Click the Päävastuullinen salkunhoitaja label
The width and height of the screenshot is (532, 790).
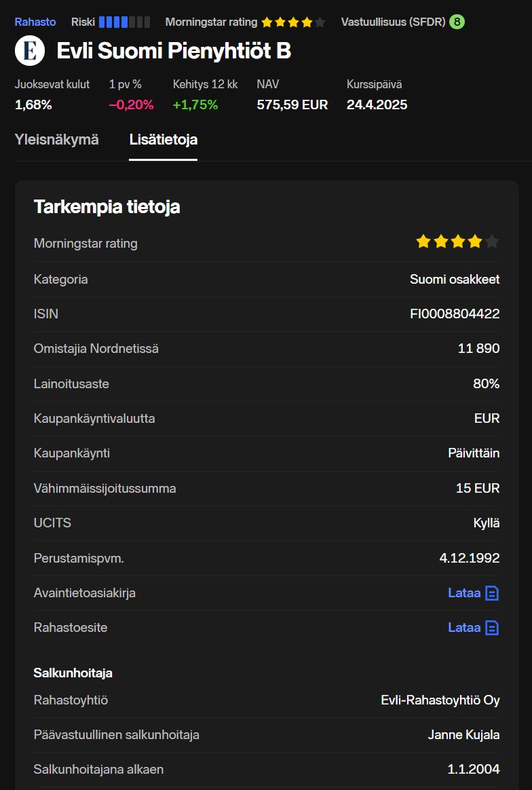(117, 735)
